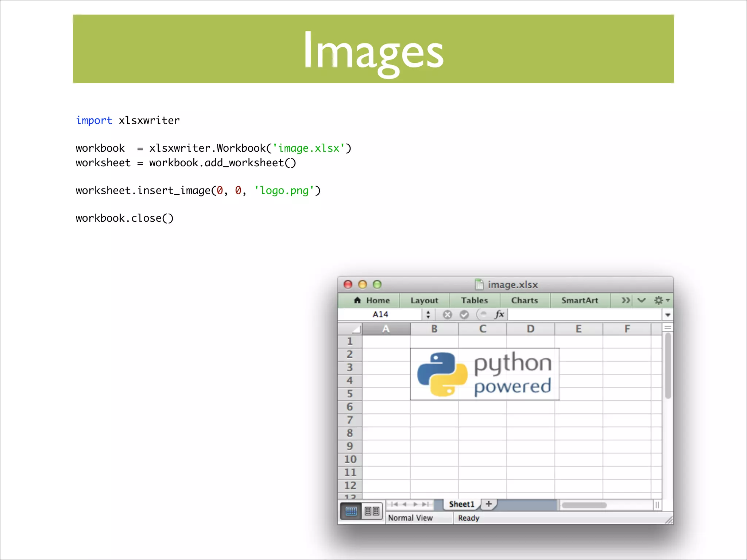Cancel the entry with the X icon
The image size is (747, 560).
click(x=447, y=314)
